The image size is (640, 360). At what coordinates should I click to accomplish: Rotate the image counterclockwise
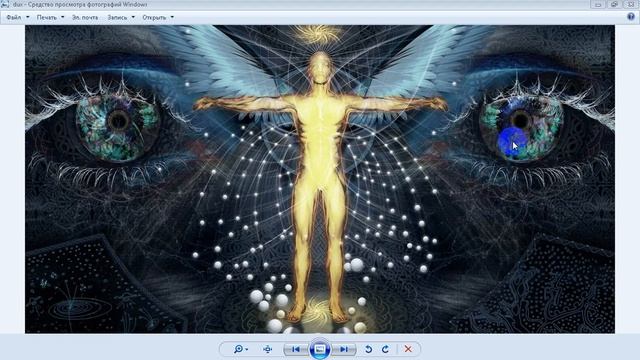click(x=368, y=349)
